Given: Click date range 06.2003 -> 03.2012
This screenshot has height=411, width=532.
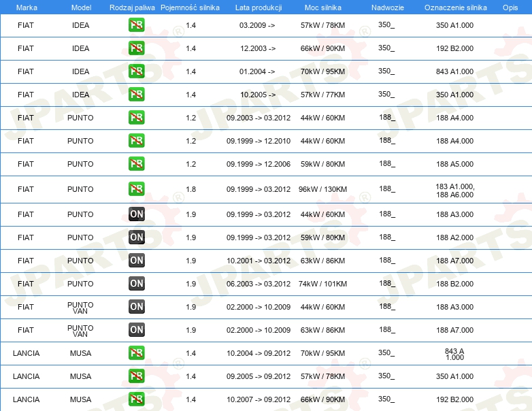Looking at the screenshot, I should point(259,284).
